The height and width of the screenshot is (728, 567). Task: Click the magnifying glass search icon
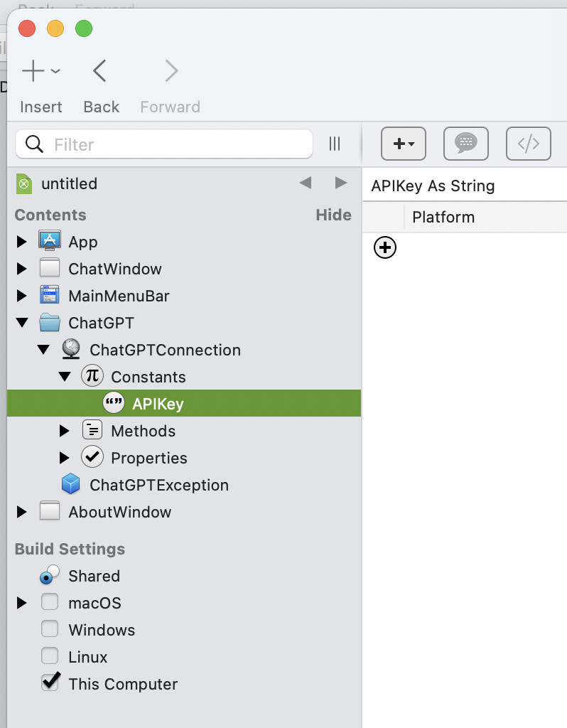[34, 144]
